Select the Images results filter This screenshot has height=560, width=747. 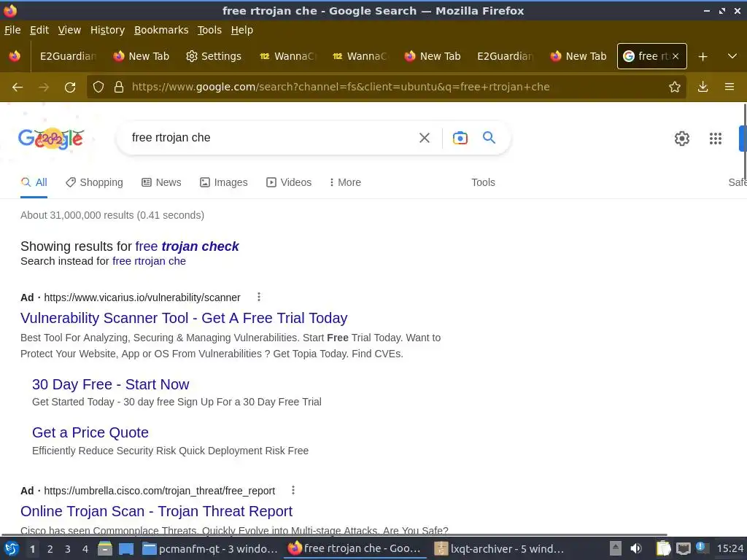pyautogui.click(x=224, y=182)
